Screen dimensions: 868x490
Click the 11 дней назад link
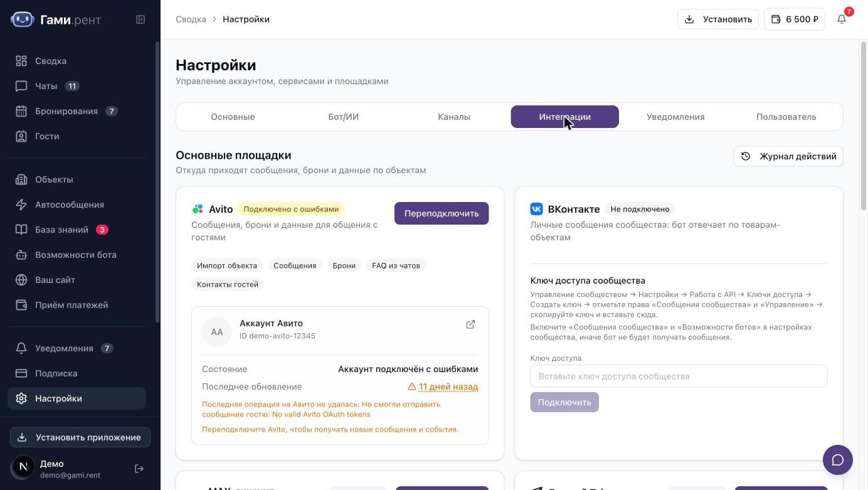pos(448,387)
